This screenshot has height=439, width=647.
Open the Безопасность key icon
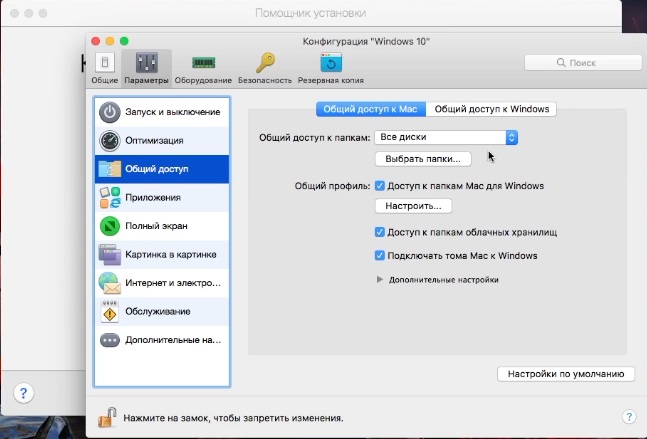pos(265,65)
